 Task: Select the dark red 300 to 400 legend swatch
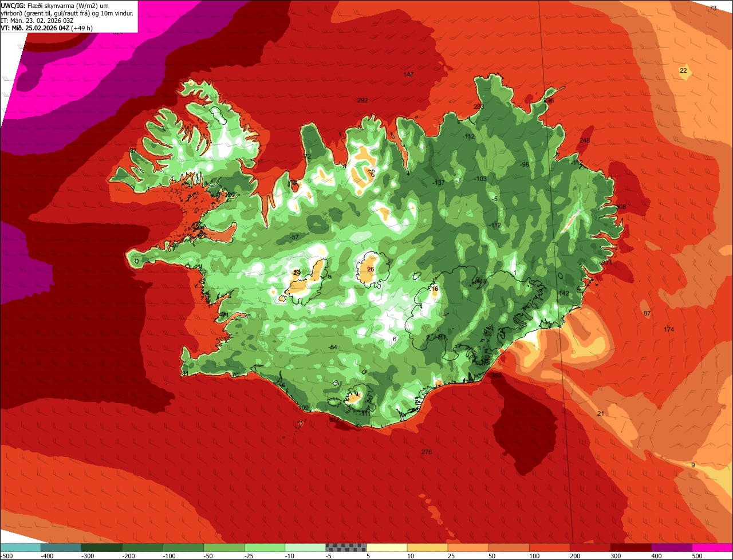(x=632, y=547)
